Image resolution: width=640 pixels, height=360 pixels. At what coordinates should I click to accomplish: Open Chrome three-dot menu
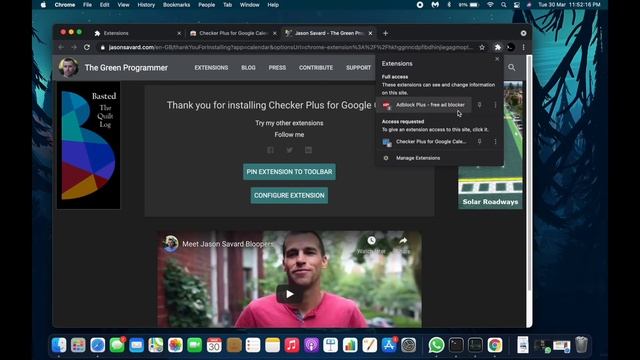(x=524, y=47)
